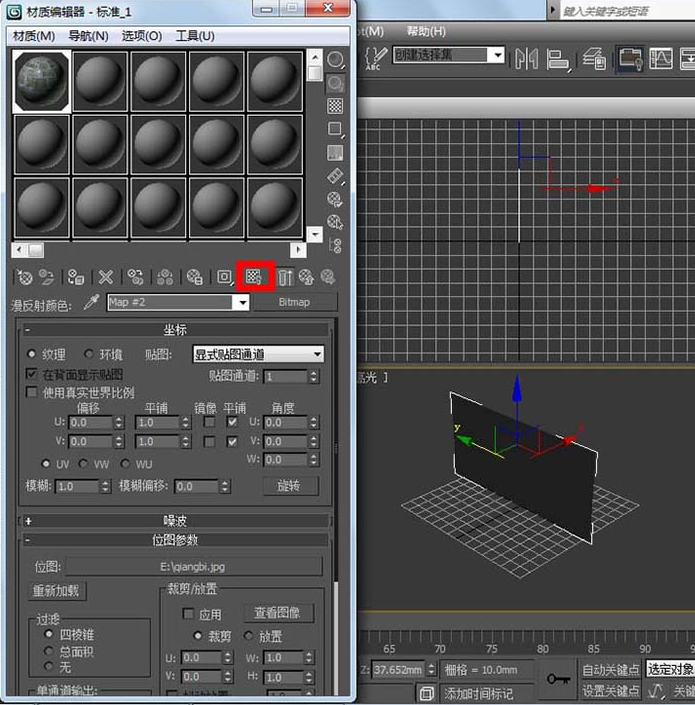This screenshot has width=695, height=705.
Task: Toggle the key mode key icon
Action: pos(557,679)
